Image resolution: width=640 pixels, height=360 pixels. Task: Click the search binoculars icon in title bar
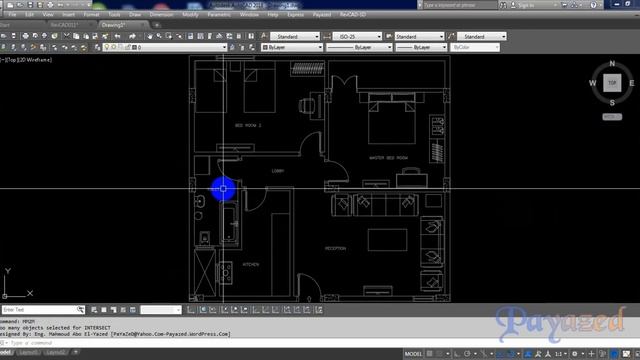(503, 5)
